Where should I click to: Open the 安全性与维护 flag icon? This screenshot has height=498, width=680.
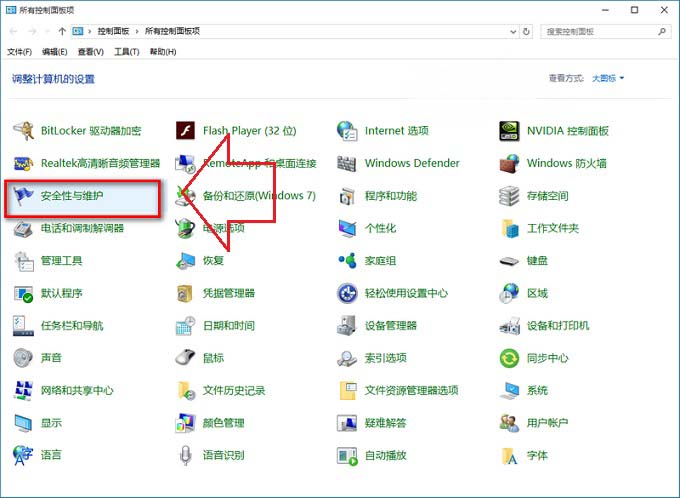coord(23,196)
